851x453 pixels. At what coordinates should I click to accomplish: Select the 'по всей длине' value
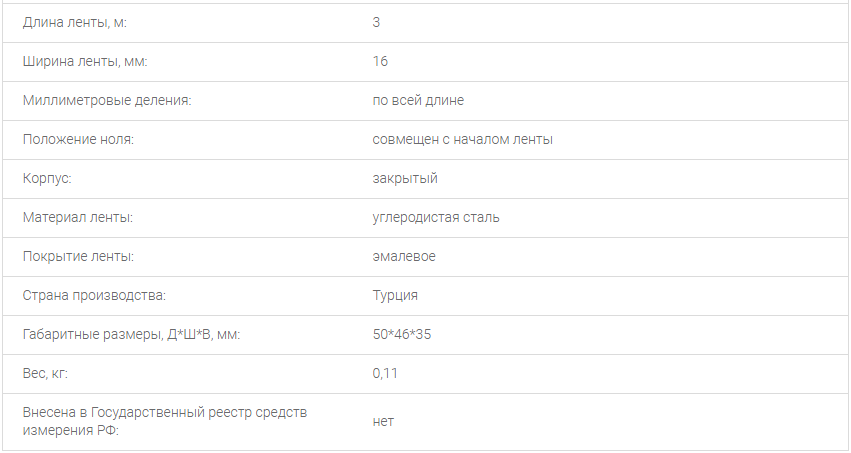click(x=418, y=101)
